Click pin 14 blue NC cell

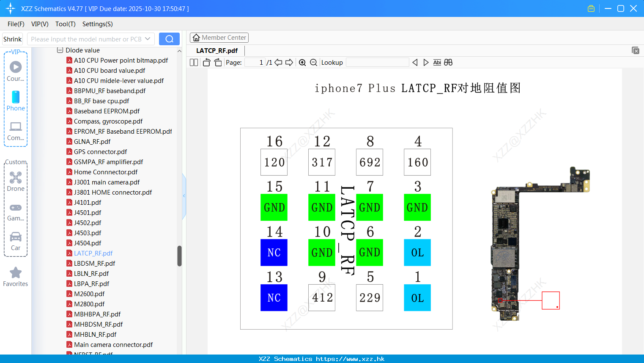274,253
